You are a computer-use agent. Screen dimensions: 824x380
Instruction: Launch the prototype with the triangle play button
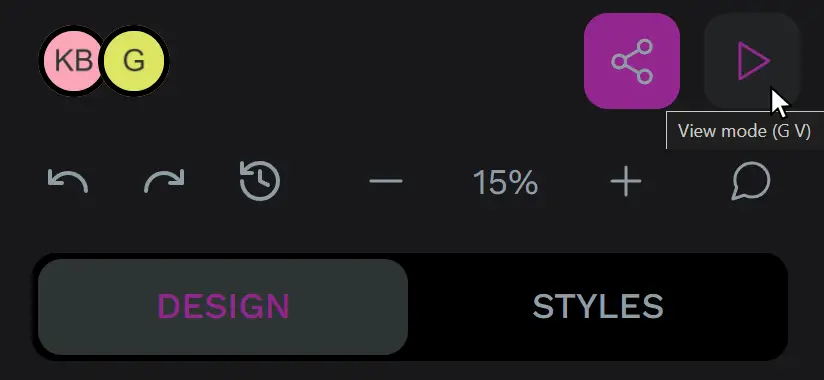pyautogui.click(x=752, y=61)
